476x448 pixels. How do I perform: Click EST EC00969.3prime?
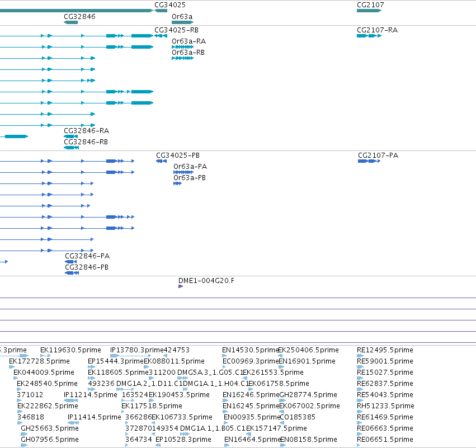coord(251,361)
